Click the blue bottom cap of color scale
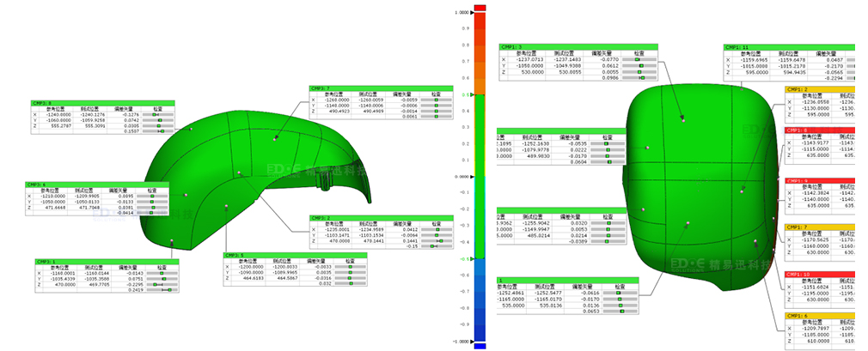This screenshot has height=351, width=868. (x=480, y=346)
